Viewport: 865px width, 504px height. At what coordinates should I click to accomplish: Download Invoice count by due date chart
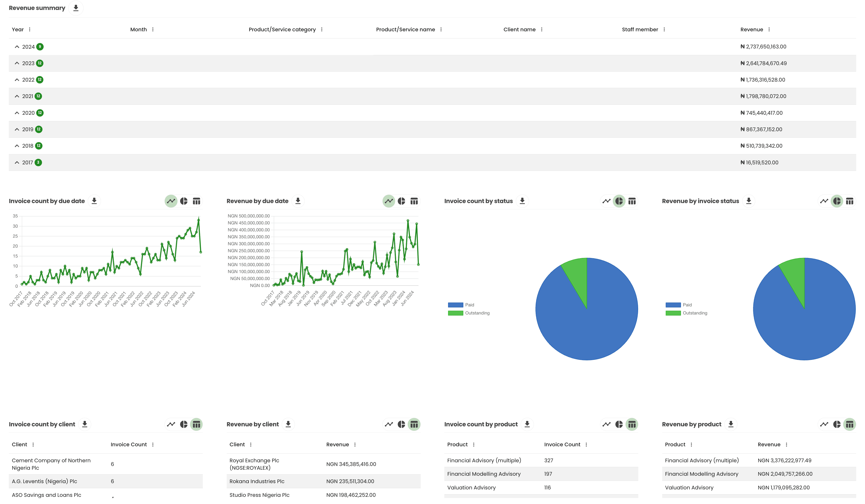(94, 201)
